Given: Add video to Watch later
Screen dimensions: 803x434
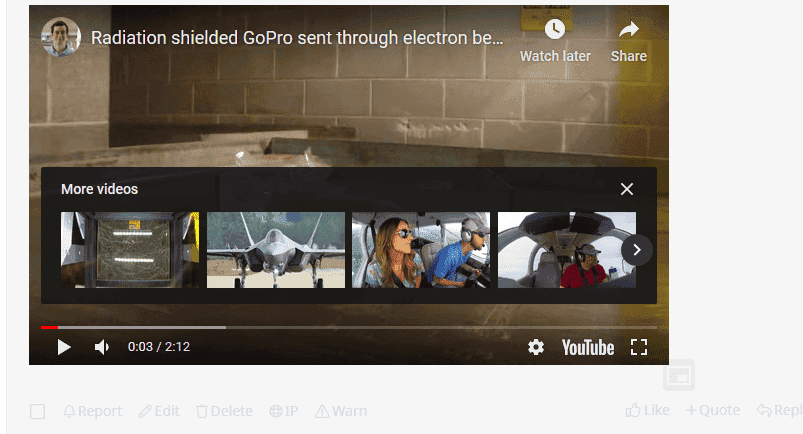Looking at the screenshot, I should (555, 40).
